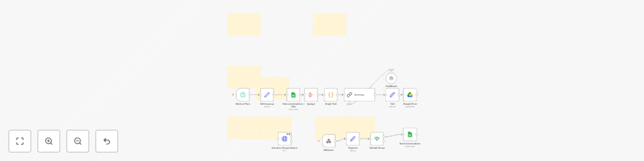Click the fit-to-view canvas button
644x161 pixels.
click(20, 141)
